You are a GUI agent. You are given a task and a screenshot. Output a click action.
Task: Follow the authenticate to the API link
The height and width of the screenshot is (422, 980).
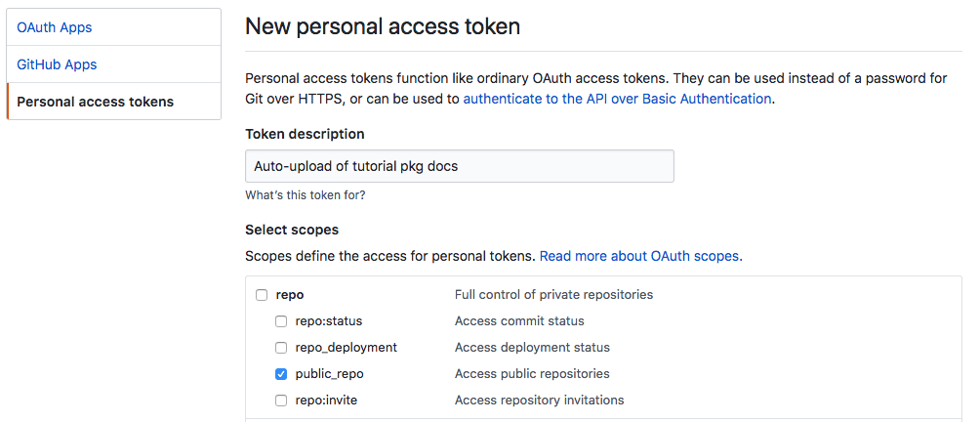617,99
